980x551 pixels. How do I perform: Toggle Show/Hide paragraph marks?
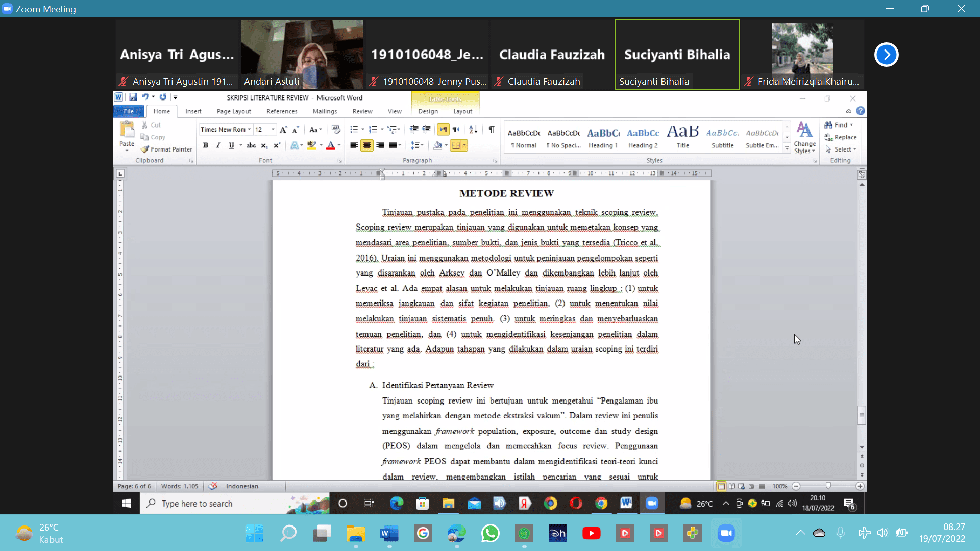point(492,130)
